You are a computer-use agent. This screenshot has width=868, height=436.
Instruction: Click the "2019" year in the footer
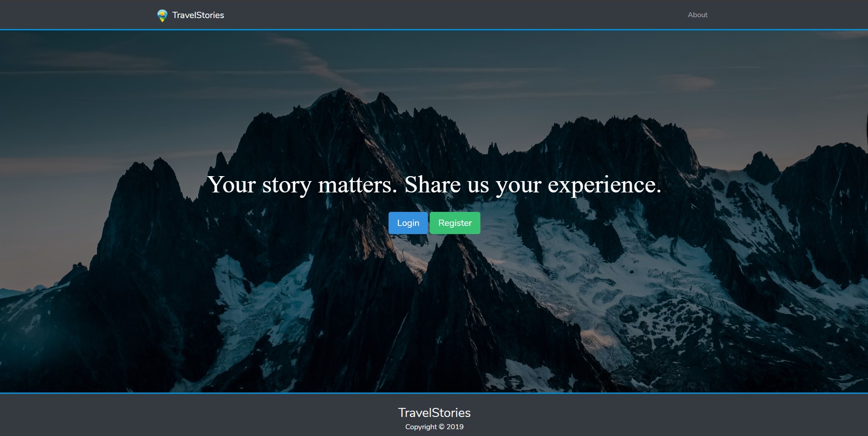[455, 426]
